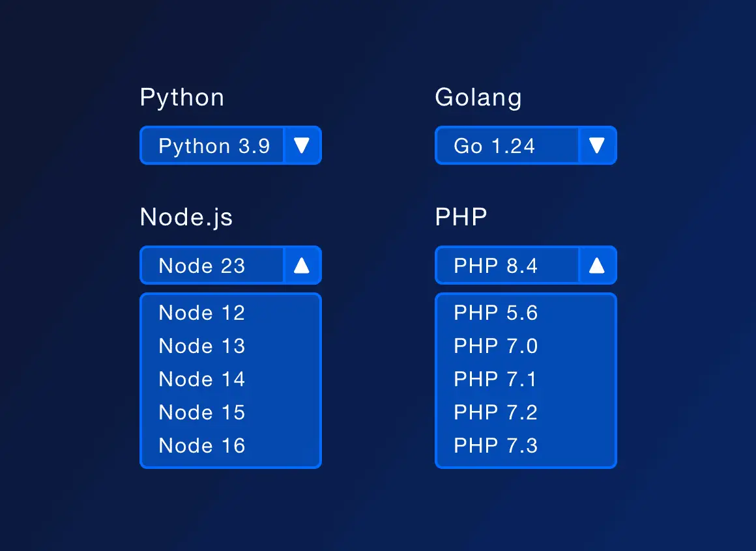The height and width of the screenshot is (551, 756).
Task: Click the downward arrow icon beside Go 1.24
Action: 597,145
